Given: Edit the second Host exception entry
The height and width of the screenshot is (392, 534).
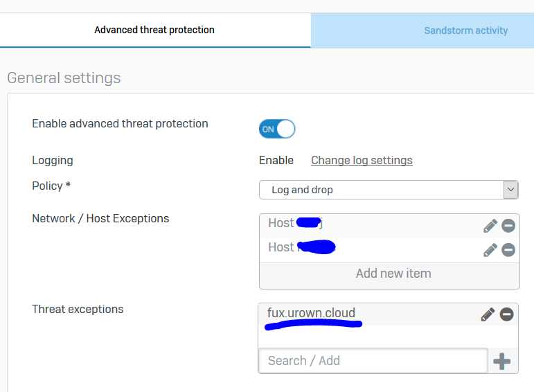Looking at the screenshot, I should click(490, 249).
